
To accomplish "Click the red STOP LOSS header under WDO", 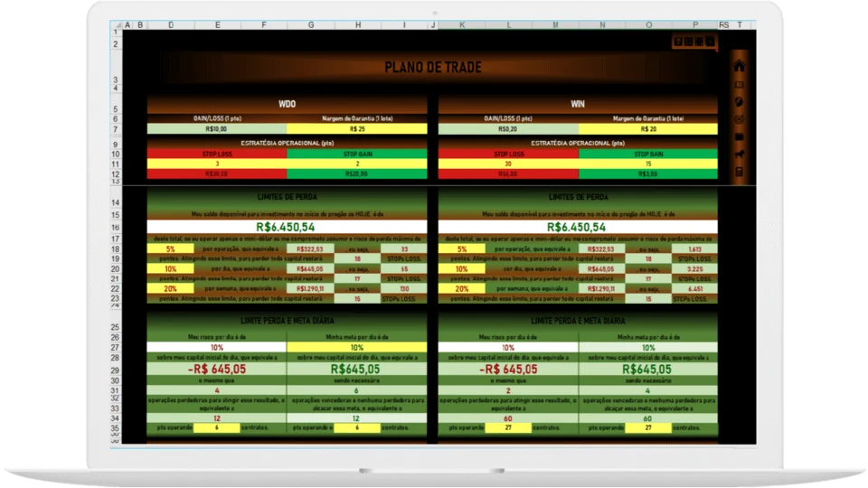I will click(x=217, y=154).
